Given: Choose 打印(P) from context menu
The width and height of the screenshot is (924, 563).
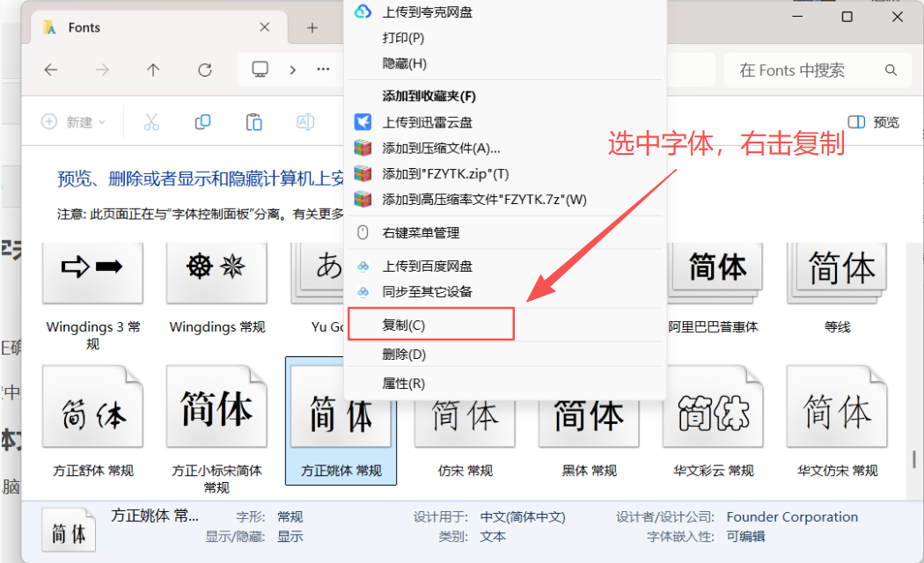Looking at the screenshot, I should pyautogui.click(x=506, y=38).
